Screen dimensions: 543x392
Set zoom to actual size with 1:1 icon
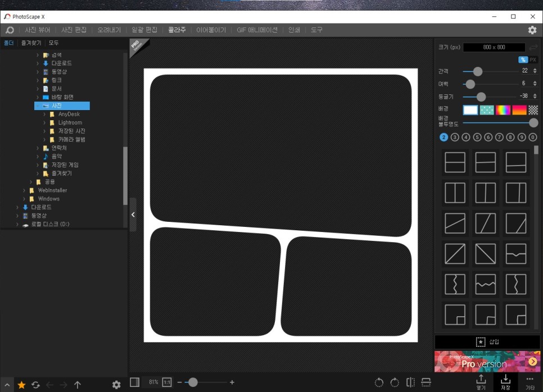167,382
